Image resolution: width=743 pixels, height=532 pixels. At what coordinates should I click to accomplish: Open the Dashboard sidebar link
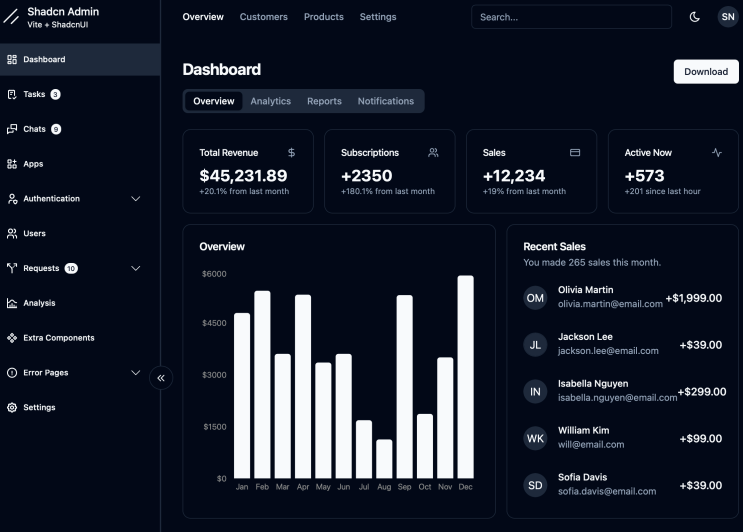(x=80, y=59)
